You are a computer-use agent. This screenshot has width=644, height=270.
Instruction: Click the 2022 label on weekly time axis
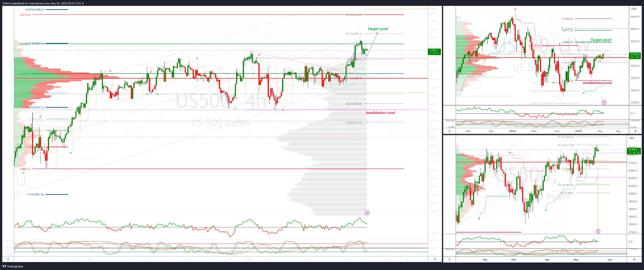[513, 131]
